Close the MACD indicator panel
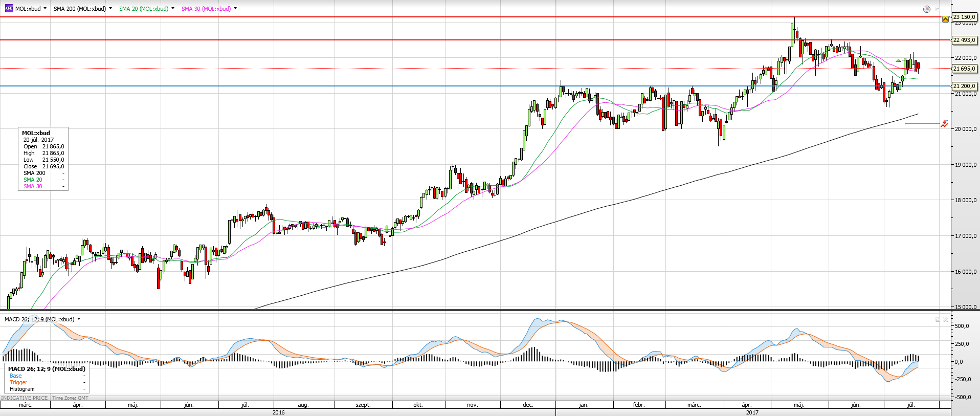 pyautogui.click(x=946, y=319)
